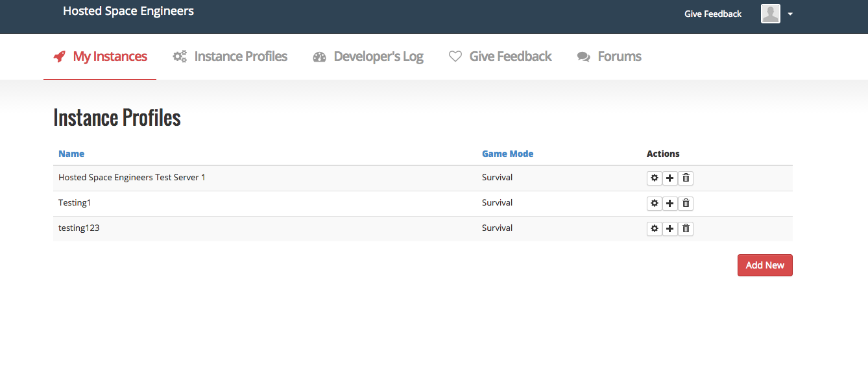
Task: Click the gear icon for Testing1
Action: [655, 204]
